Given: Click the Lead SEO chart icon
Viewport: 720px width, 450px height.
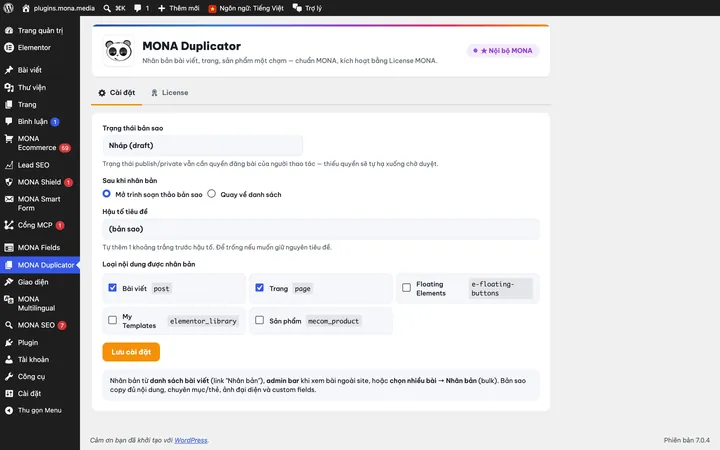Looking at the screenshot, I should coord(9,165).
